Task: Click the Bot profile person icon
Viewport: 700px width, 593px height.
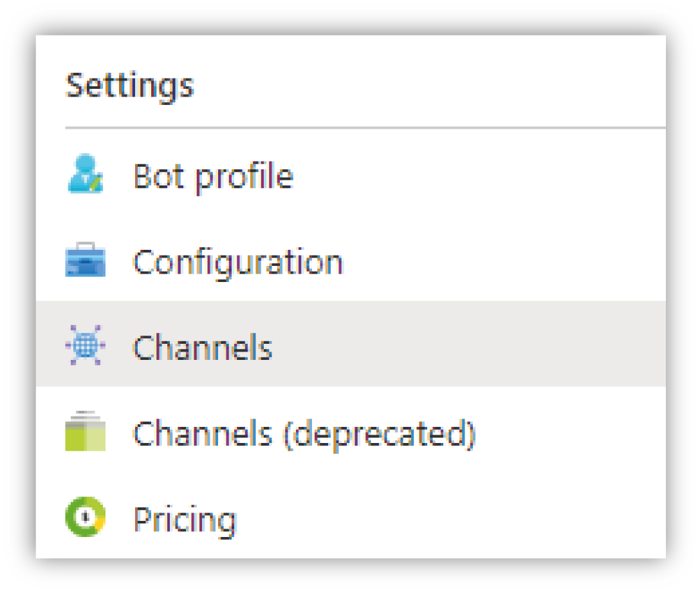Action: 86,174
